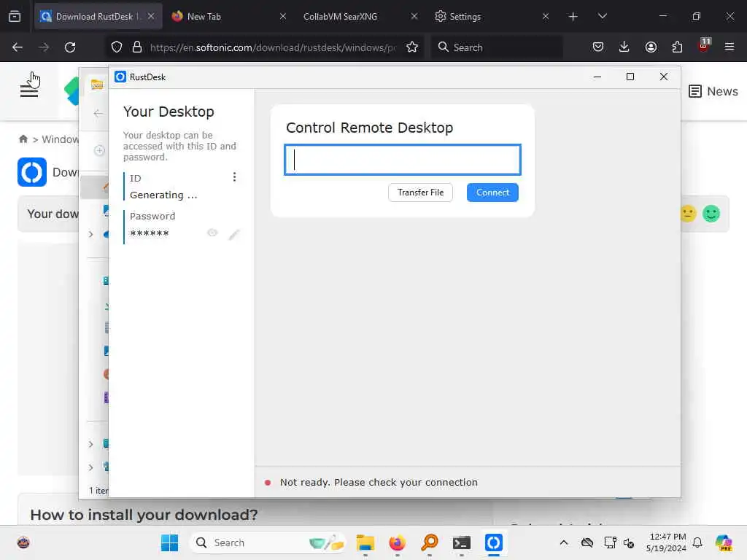The height and width of the screenshot is (560, 747).
Task: Open File Explorer from the taskbar
Action: point(365,542)
